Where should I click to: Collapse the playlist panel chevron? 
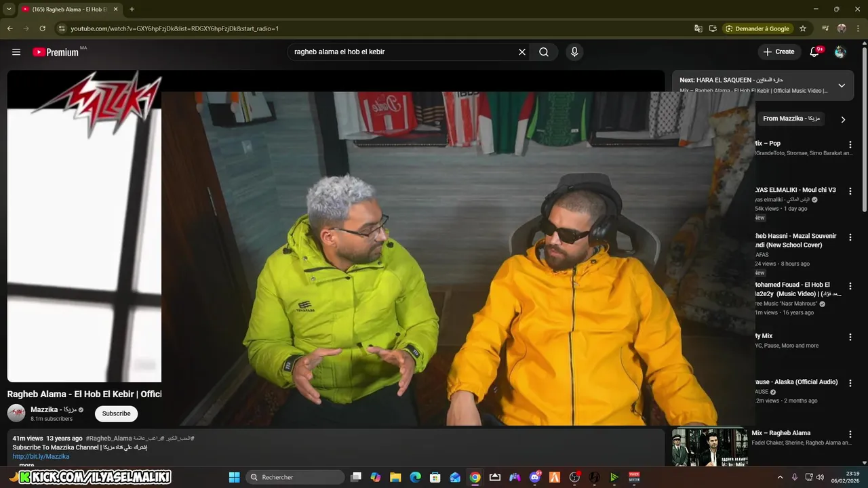click(842, 85)
